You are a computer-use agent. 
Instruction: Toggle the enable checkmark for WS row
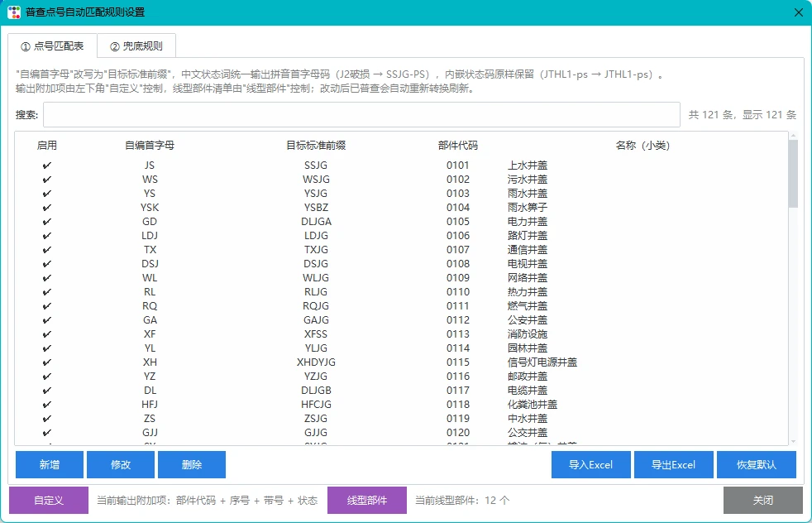point(46,180)
